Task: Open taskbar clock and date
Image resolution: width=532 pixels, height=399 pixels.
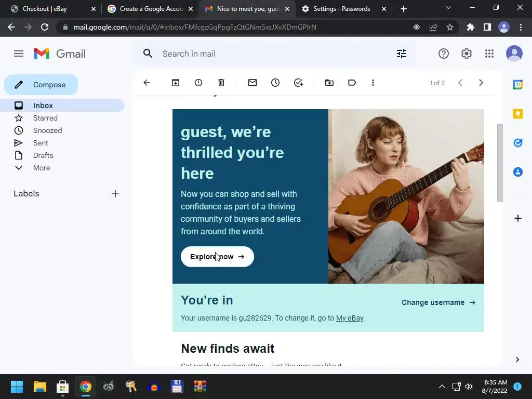Action: coord(495,387)
